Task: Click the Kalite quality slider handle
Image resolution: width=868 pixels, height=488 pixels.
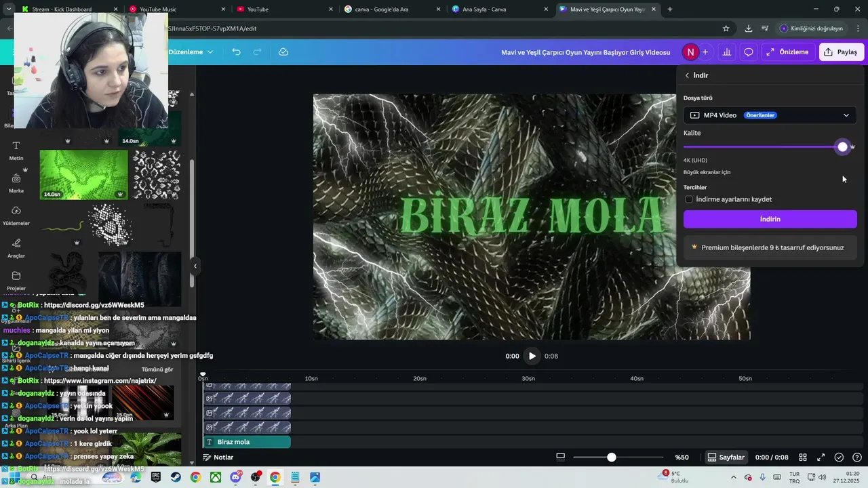Action: [842, 147]
